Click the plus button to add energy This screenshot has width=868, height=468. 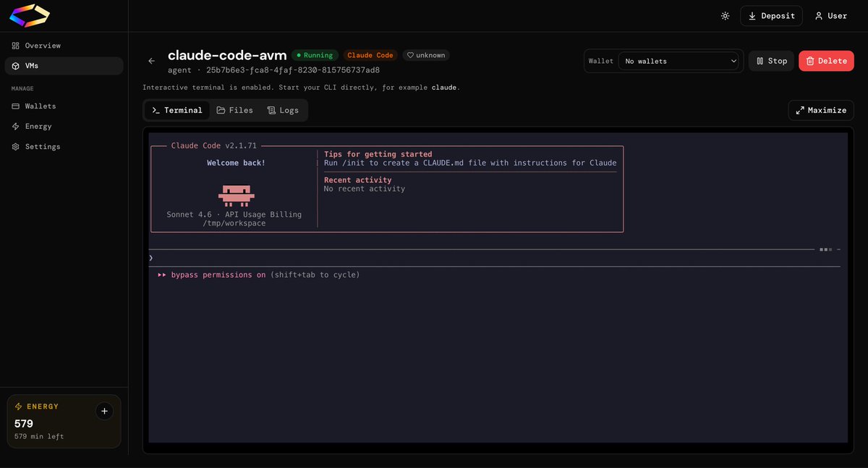coord(104,411)
